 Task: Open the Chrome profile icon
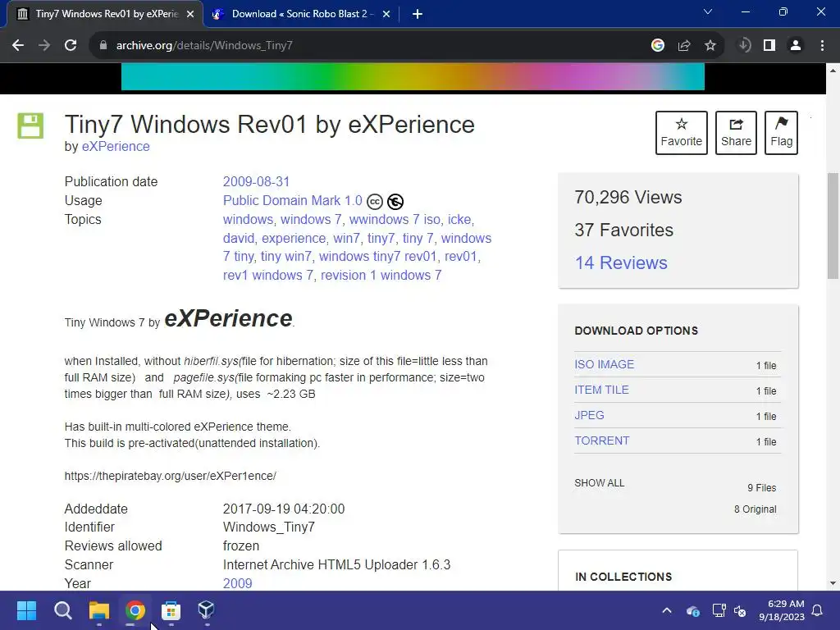click(796, 46)
